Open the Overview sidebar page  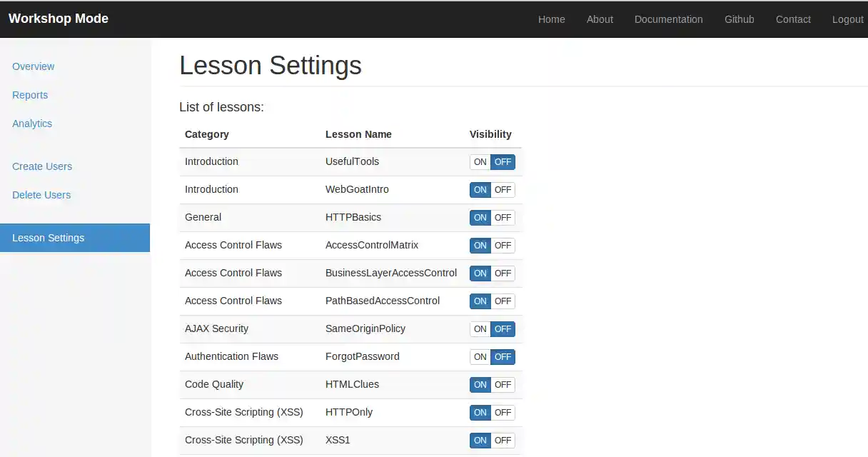pyautogui.click(x=34, y=66)
